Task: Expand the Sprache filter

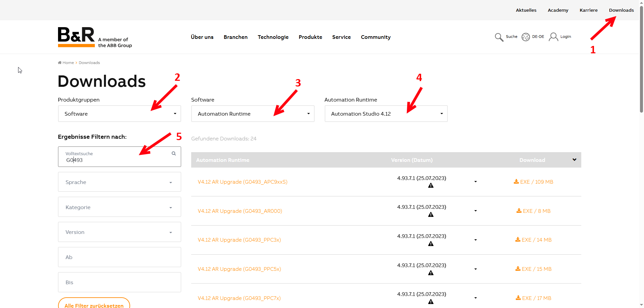Action: pyautogui.click(x=119, y=182)
